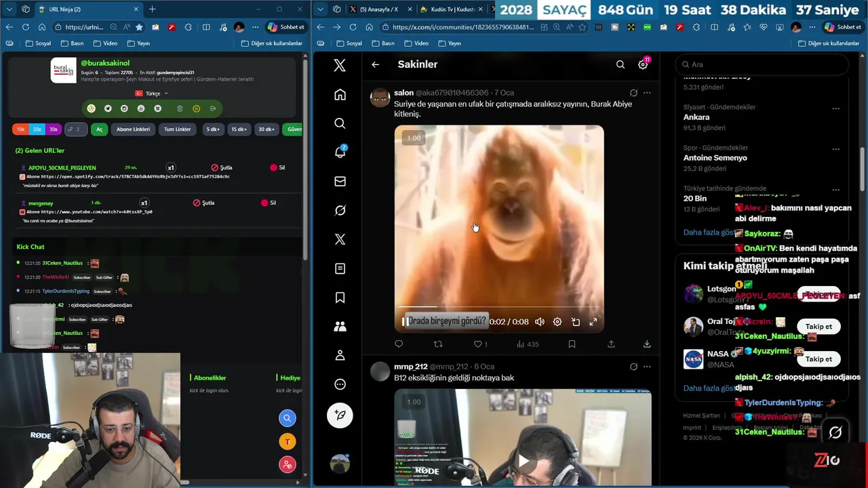Click Tum Linkler button
This screenshot has height=488, width=868.
(x=178, y=129)
